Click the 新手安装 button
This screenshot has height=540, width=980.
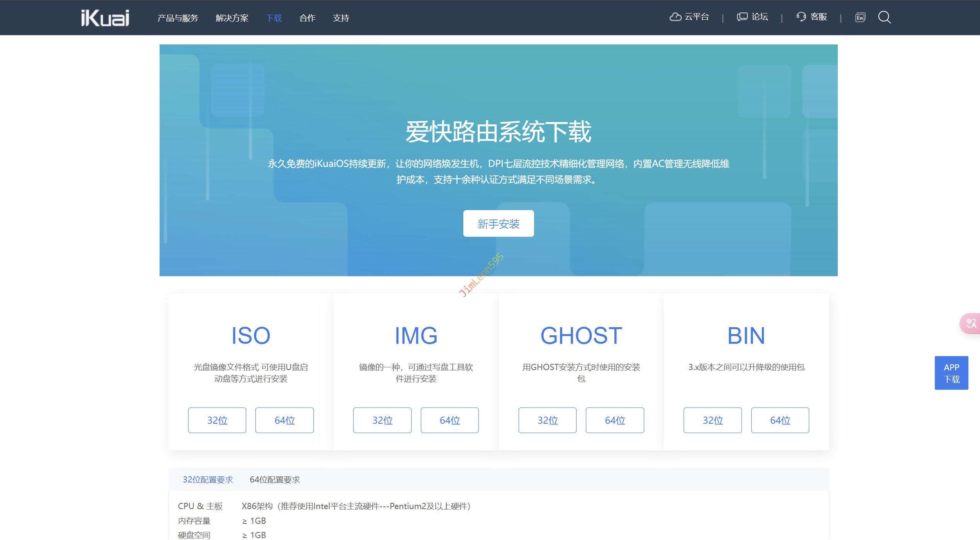(x=498, y=224)
